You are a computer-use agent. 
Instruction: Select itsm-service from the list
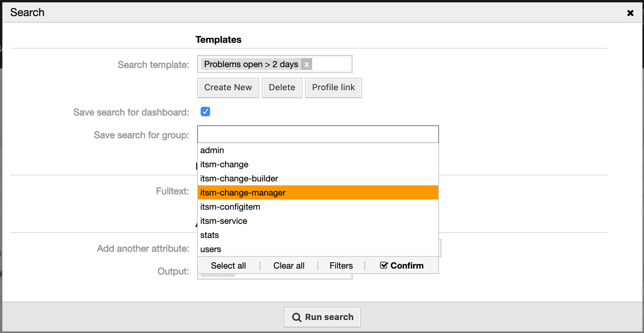[223, 221]
